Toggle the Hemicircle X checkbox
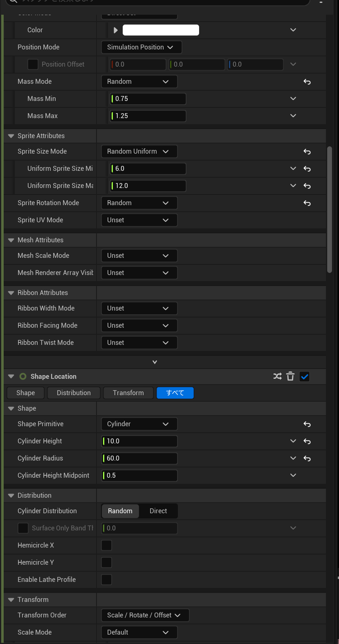This screenshot has width=339, height=644. (x=106, y=545)
